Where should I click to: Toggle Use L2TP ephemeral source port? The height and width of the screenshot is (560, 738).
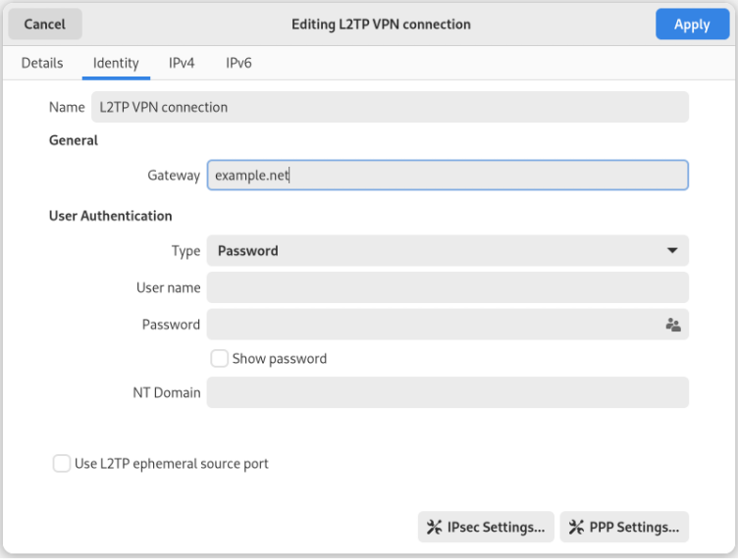pyautogui.click(x=62, y=463)
